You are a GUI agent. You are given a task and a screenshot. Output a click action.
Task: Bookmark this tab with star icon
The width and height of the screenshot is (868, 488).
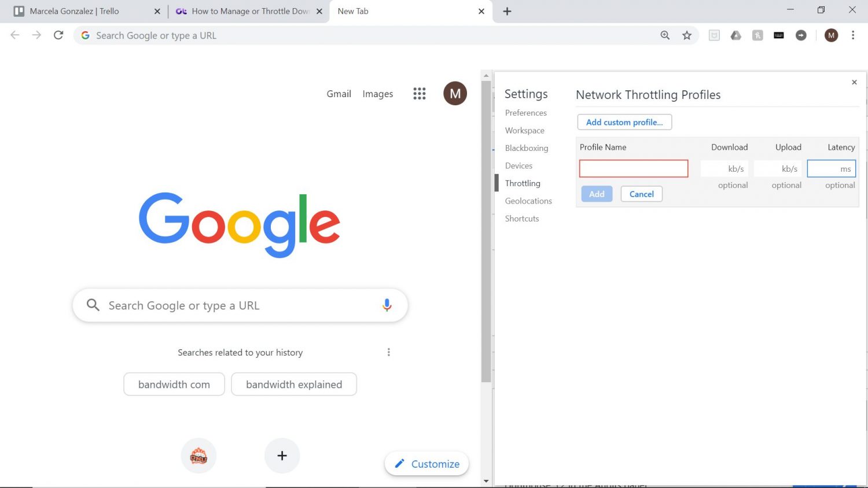[687, 35]
